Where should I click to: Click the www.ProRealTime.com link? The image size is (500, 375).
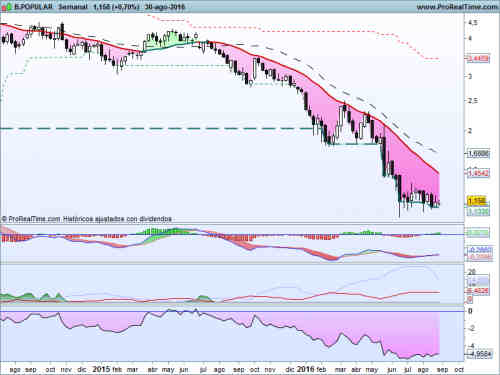tap(457, 7)
